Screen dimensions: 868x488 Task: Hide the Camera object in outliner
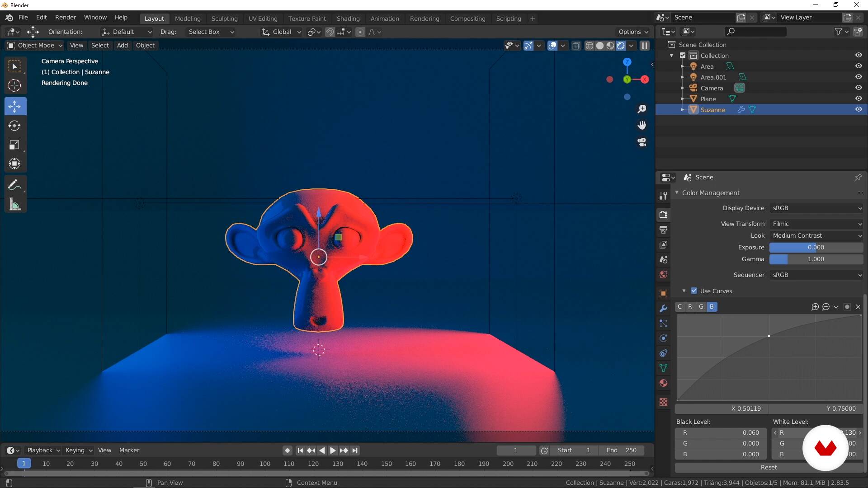pos(858,88)
